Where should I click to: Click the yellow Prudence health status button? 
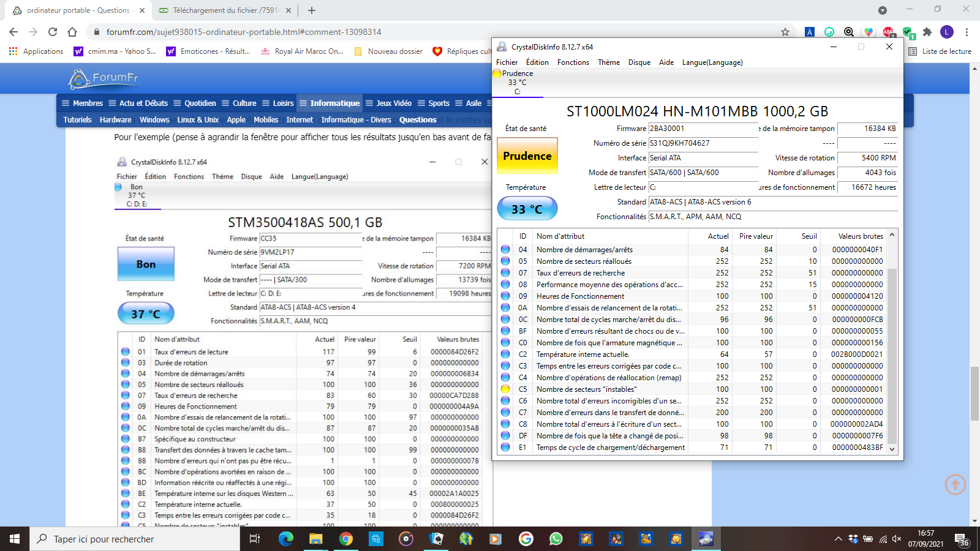tap(527, 156)
